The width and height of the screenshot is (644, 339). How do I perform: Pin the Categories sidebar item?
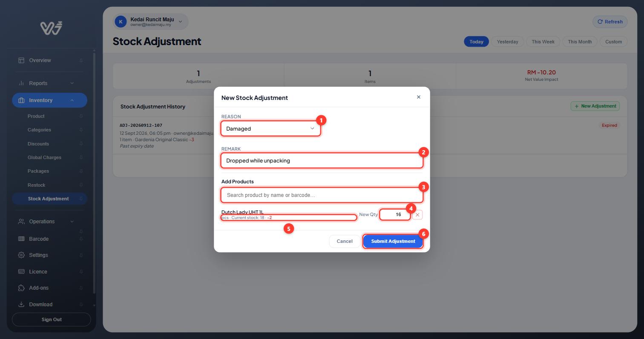81,130
